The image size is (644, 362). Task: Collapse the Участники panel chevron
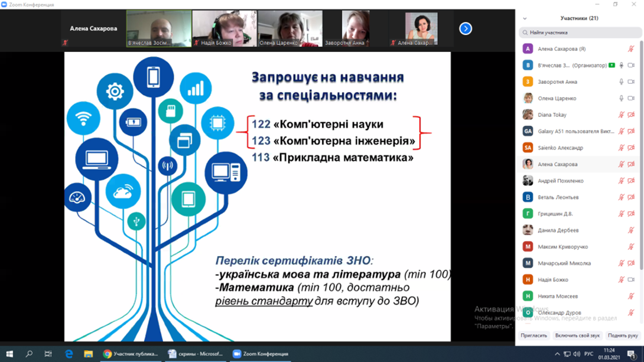click(525, 19)
